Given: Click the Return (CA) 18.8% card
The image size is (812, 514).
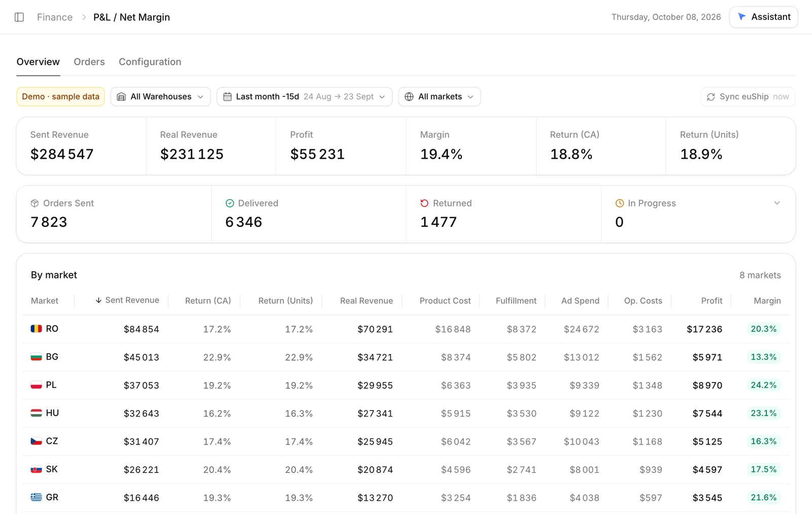Looking at the screenshot, I should tap(601, 146).
